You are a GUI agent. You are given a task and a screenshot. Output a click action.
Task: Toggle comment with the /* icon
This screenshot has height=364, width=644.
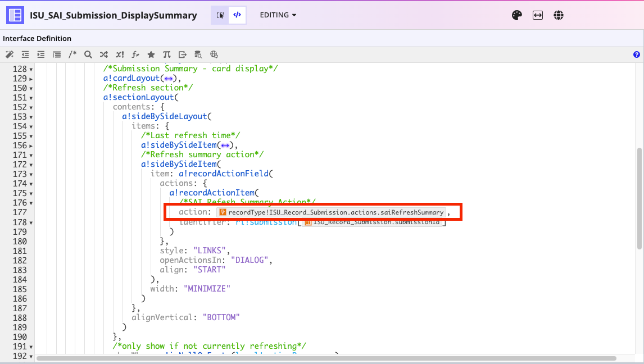tap(72, 54)
